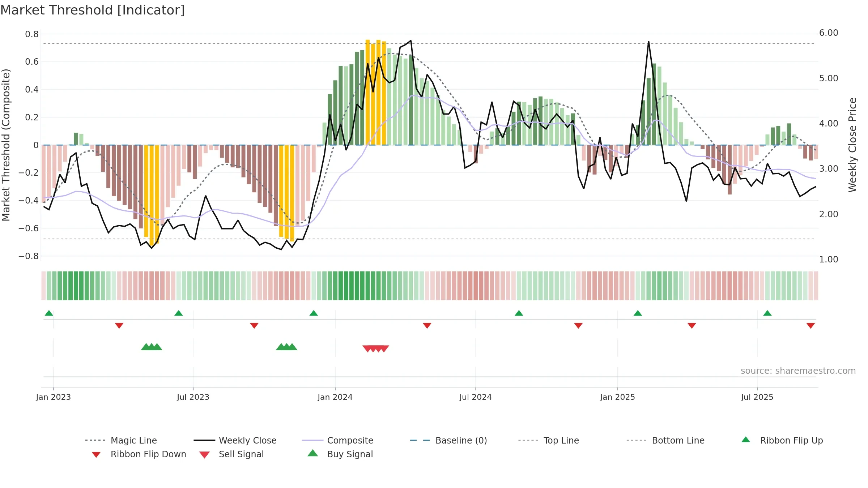The image size is (868, 488).
Task: Toggle the Bottom Line legend entry
Action: (665, 440)
